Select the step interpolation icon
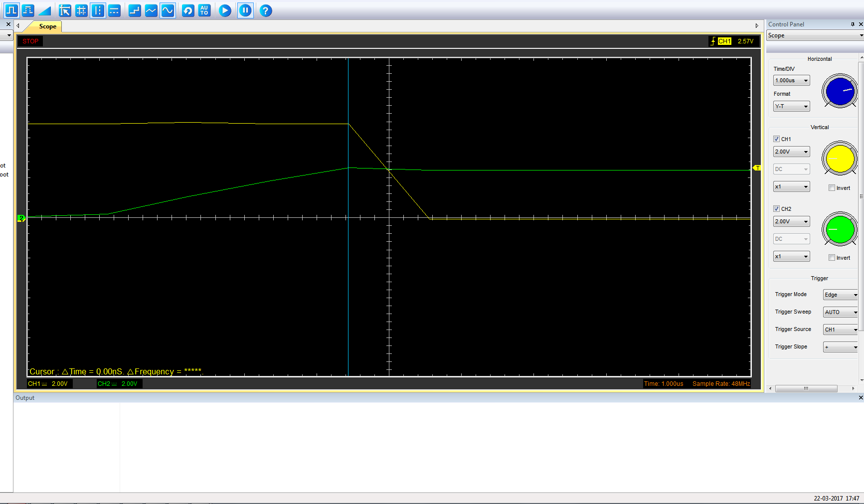The image size is (864, 504). [x=135, y=10]
